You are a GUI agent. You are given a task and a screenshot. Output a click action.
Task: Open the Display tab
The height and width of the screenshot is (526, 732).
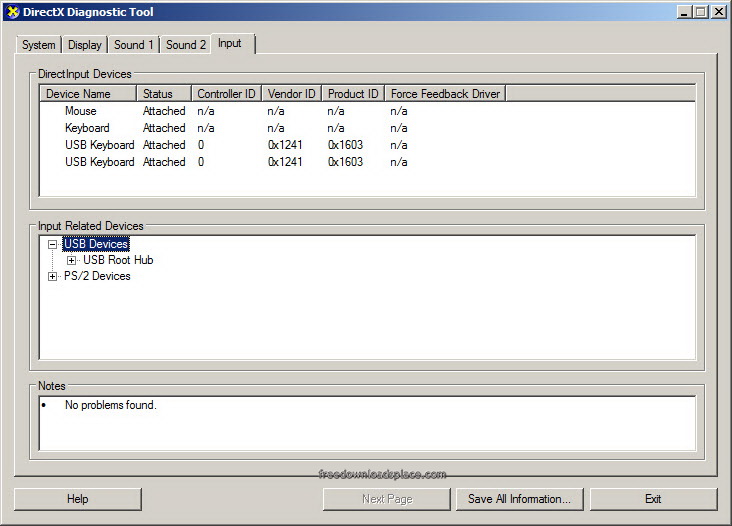85,45
